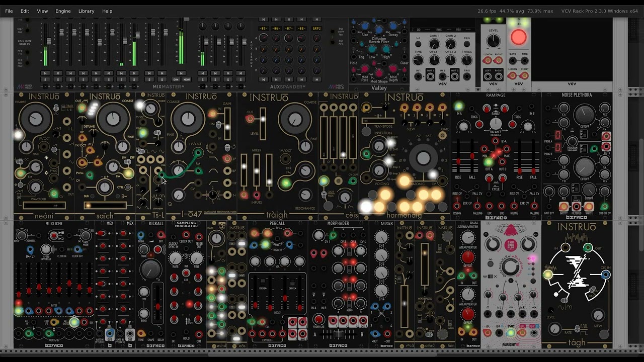This screenshot has height=362, width=644.
Task: Click the IN 2 port on VCV module
Action: pyautogui.click(x=443, y=76)
